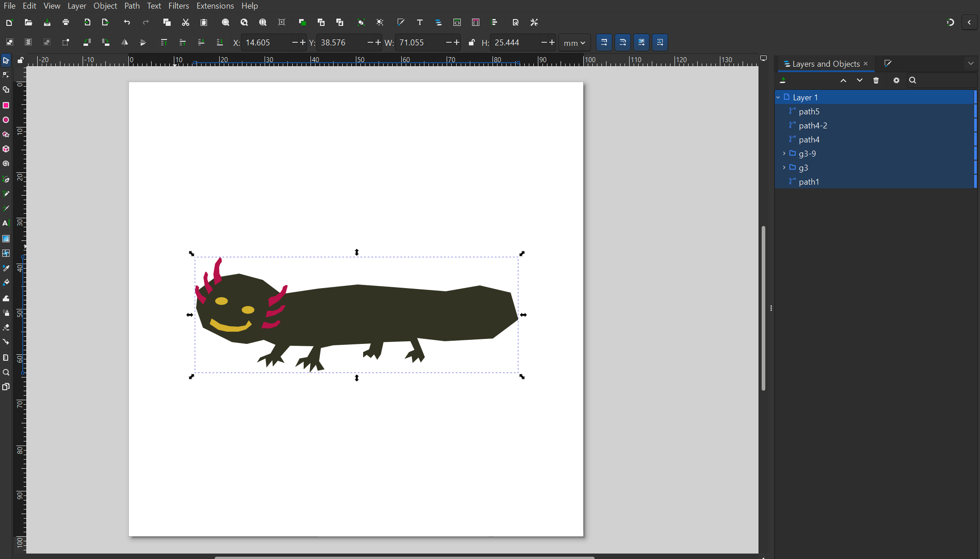Click the Save document icon

click(x=47, y=22)
